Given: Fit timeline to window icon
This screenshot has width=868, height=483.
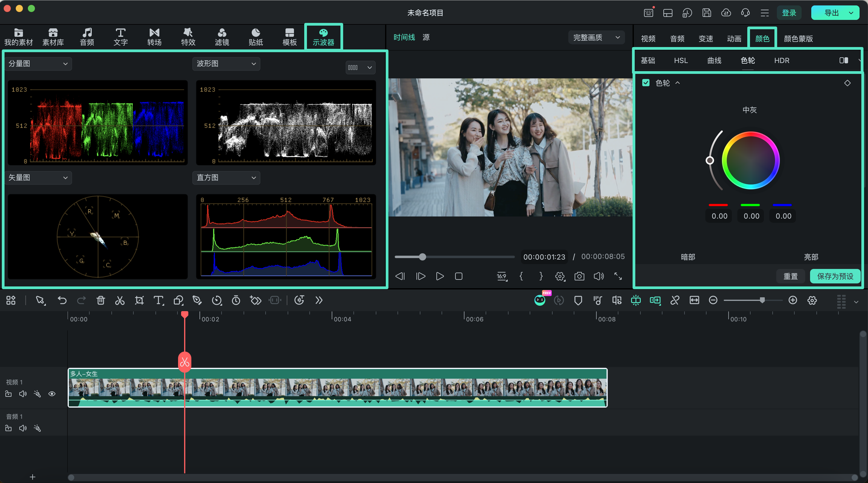Looking at the screenshot, I should click(x=694, y=300).
